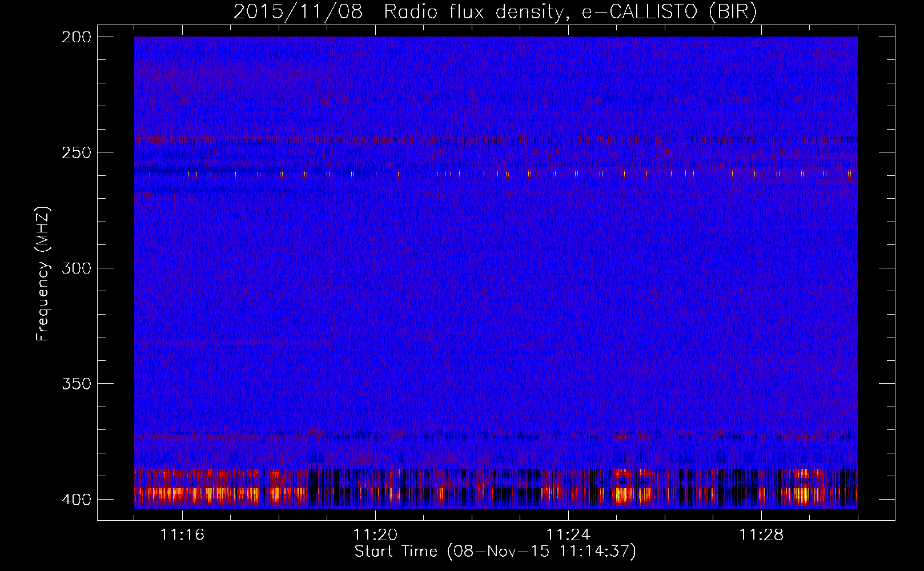This screenshot has height=571, width=924.
Task: Click the 350 frequency tick label
Action: pyautogui.click(x=77, y=384)
